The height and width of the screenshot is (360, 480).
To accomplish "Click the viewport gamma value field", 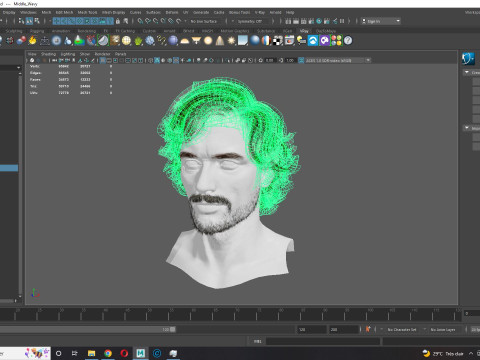I will (290, 60).
